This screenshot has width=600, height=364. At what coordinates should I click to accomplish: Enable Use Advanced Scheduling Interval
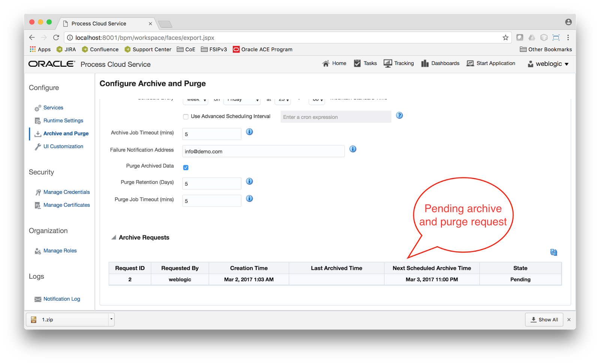(x=186, y=117)
